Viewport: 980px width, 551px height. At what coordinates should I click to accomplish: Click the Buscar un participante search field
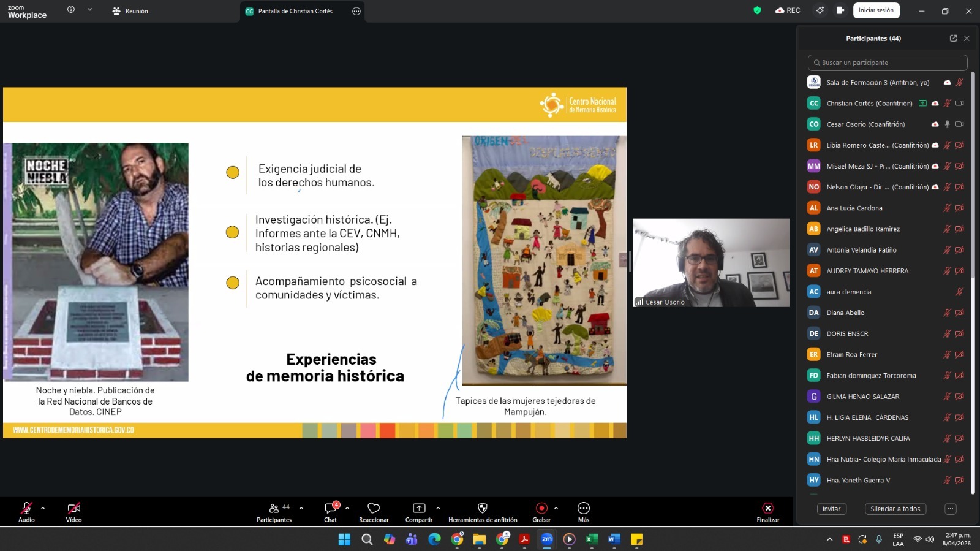tap(888, 63)
